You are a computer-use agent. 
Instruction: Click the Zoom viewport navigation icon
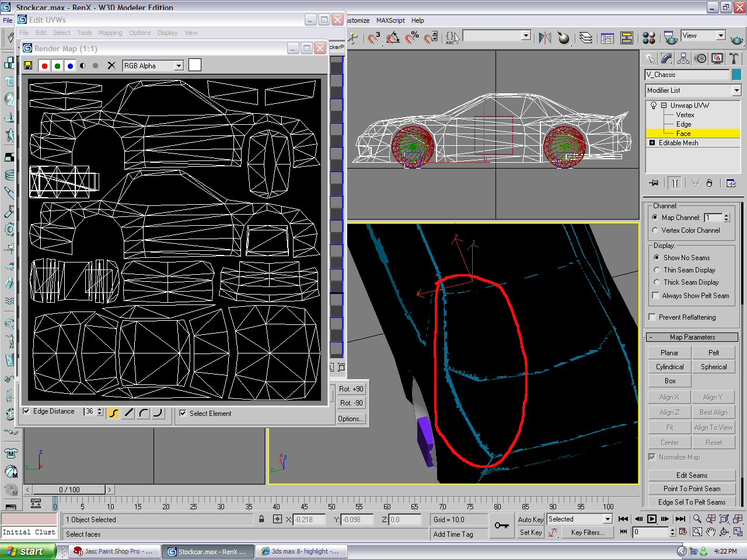click(x=697, y=519)
